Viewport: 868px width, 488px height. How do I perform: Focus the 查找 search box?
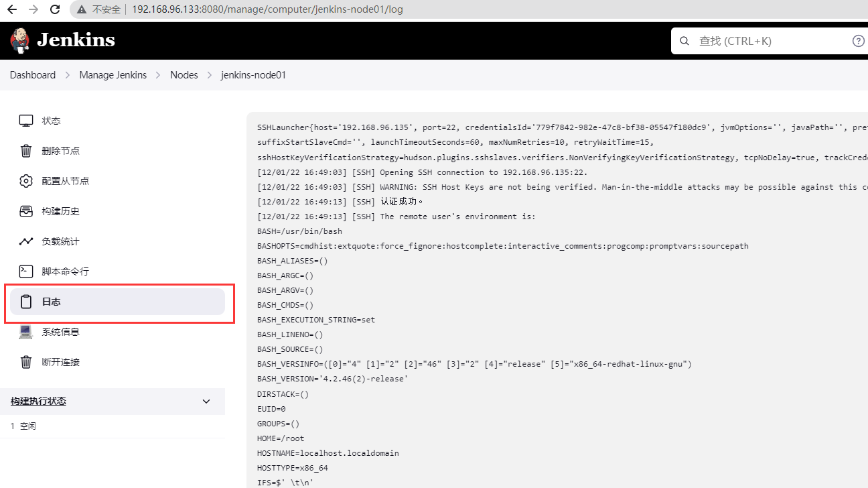[770, 41]
